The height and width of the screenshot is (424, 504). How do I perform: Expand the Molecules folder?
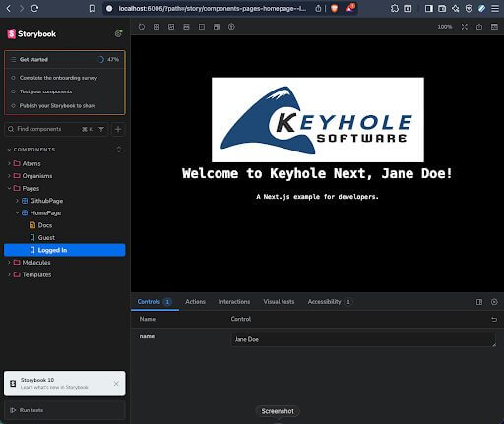pyautogui.click(x=36, y=263)
